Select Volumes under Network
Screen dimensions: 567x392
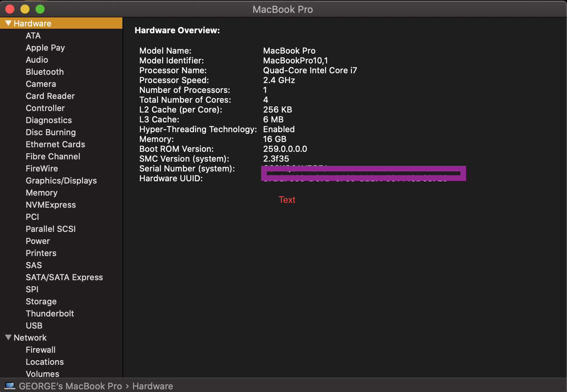click(43, 374)
